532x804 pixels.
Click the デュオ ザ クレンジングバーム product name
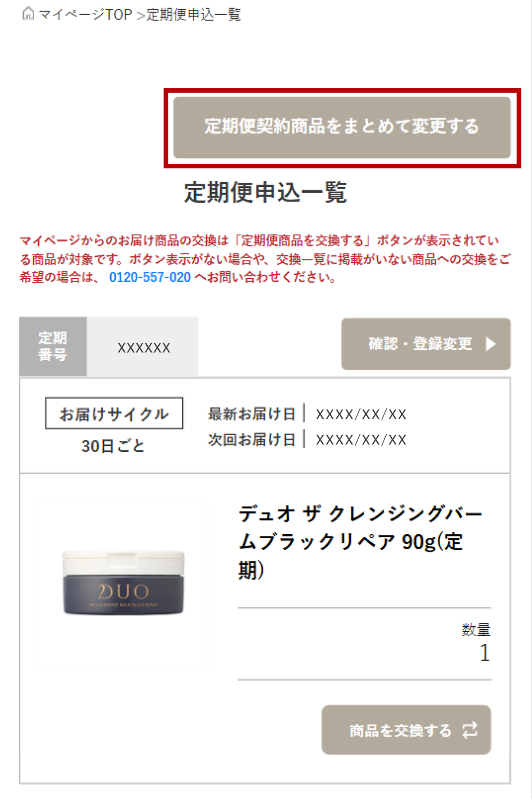(x=360, y=542)
